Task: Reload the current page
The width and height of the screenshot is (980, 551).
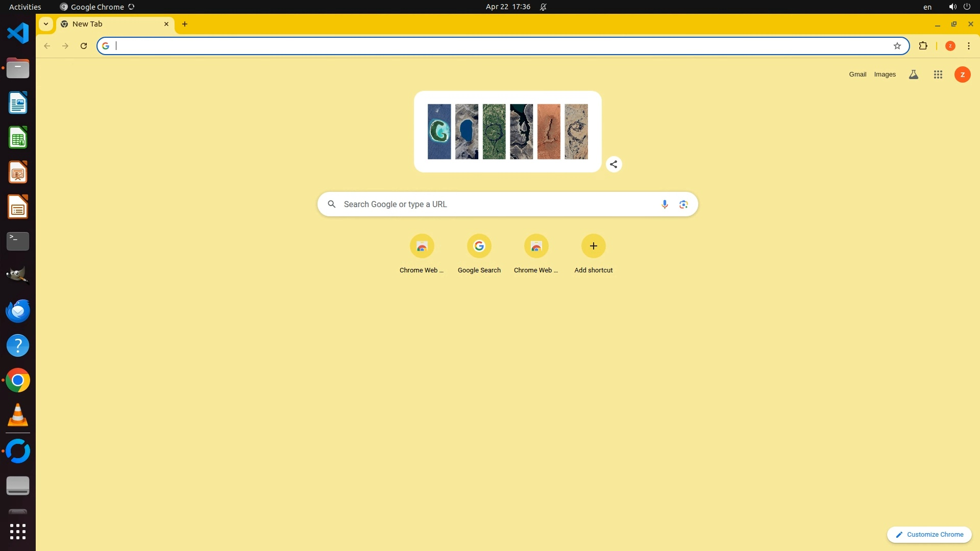Action: pos(84,46)
